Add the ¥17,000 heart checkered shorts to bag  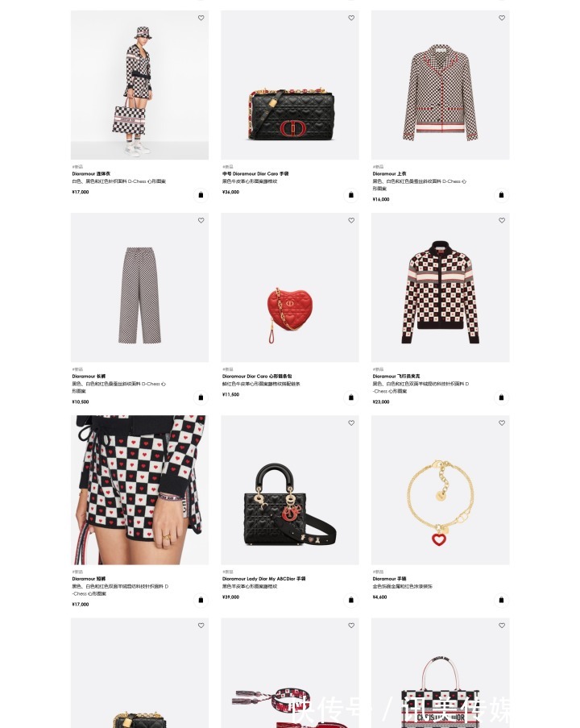[x=201, y=600]
